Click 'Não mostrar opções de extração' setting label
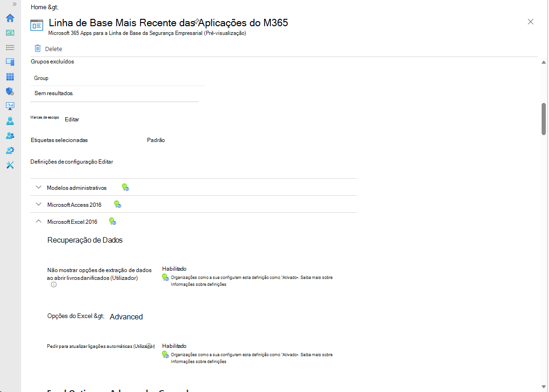The image size is (549, 392). pos(99,274)
